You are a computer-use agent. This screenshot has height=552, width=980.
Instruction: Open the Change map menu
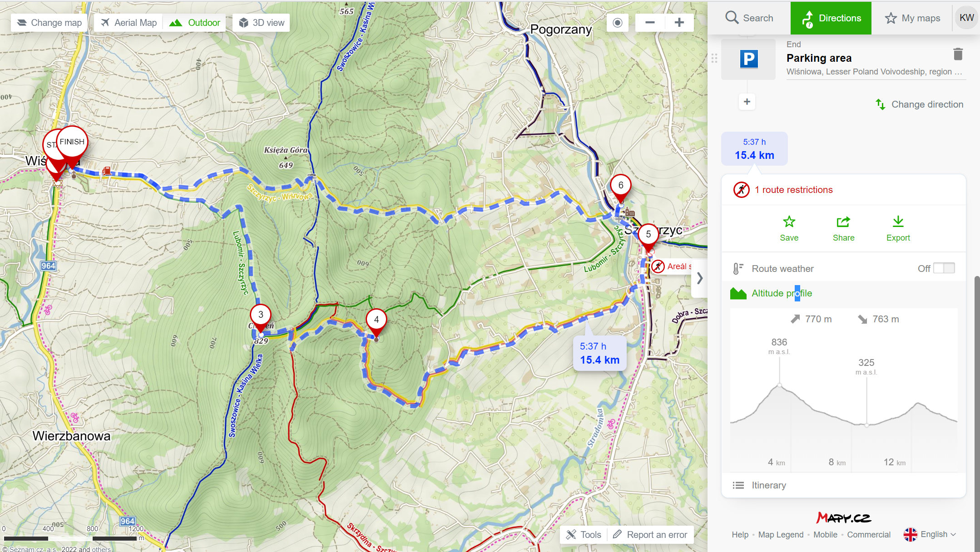point(49,23)
